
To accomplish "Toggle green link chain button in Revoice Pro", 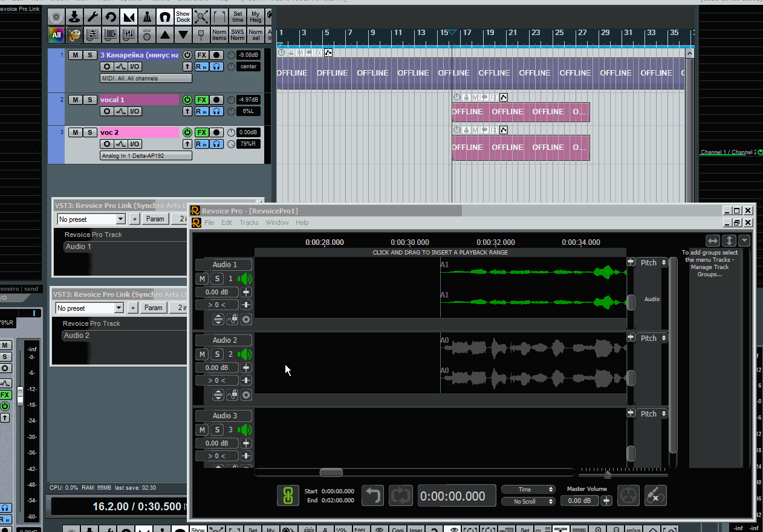I will [288, 496].
